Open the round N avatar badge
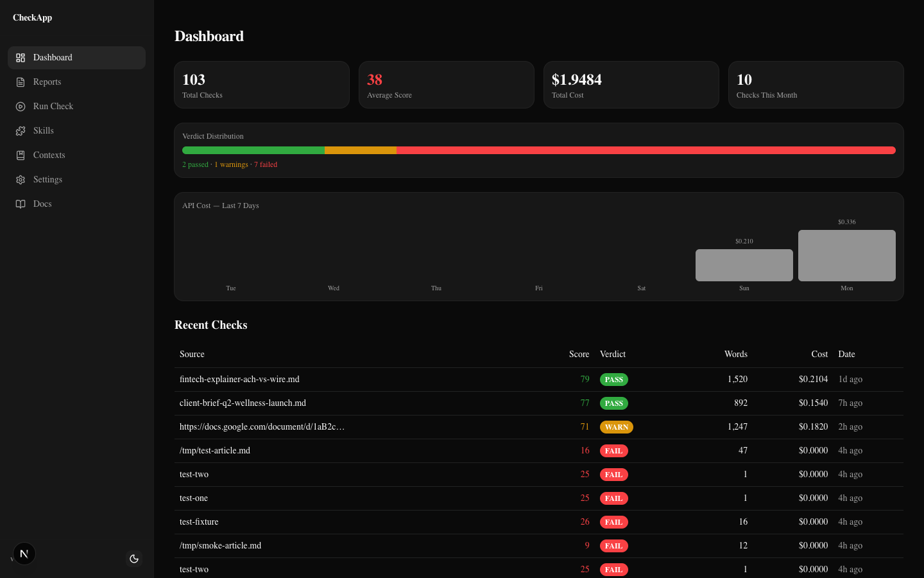The width and height of the screenshot is (924, 578). [x=24, y=554]
